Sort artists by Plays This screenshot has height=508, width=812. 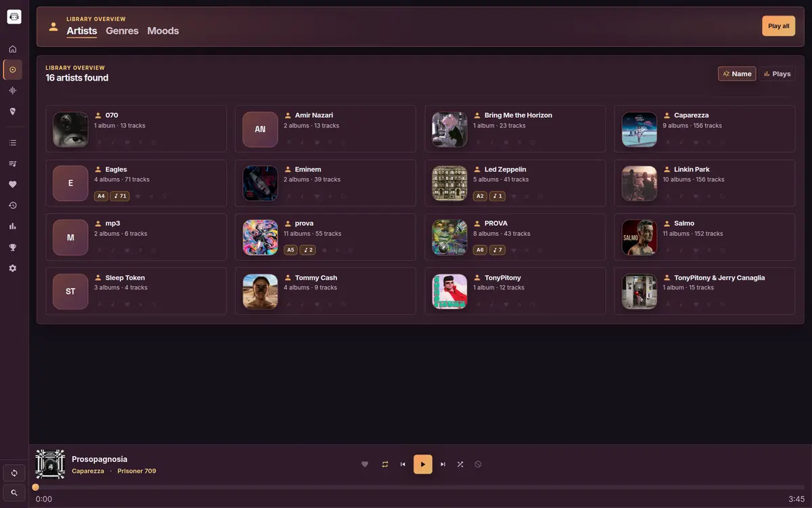(777, 74)
